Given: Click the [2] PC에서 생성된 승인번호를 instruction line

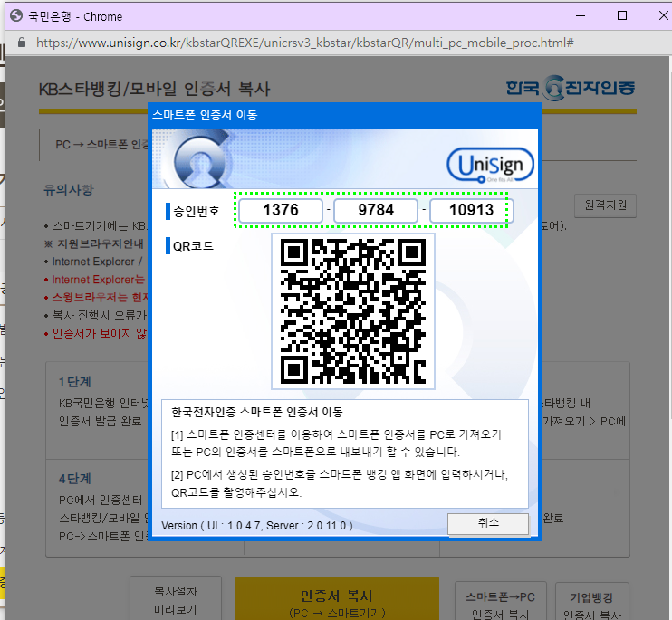Looking at the screenshot, I should pos(340,474).
